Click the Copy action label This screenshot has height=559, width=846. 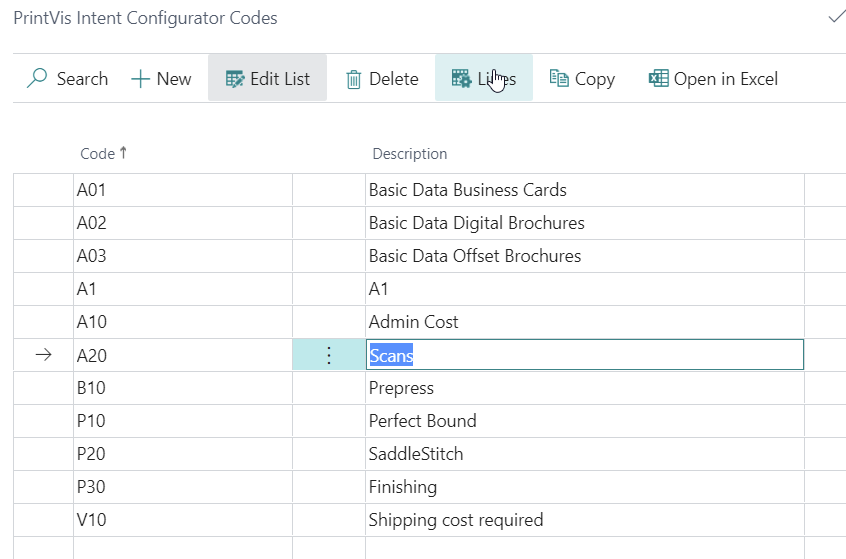[x=595, y=79]
